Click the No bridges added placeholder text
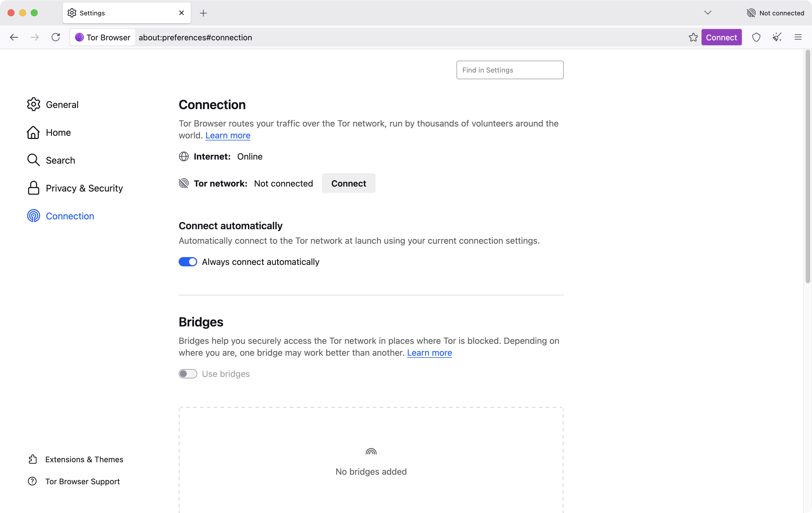 371,472
